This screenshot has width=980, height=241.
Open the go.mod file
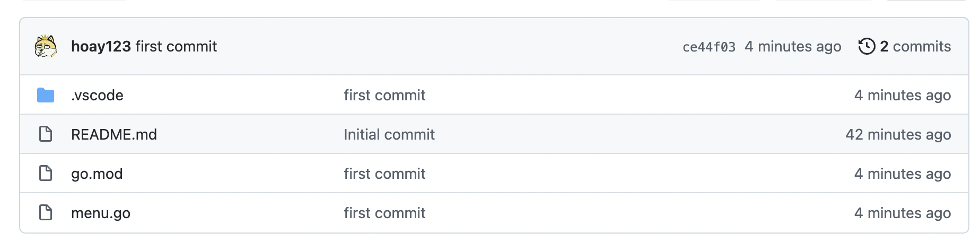click(97, 174)
